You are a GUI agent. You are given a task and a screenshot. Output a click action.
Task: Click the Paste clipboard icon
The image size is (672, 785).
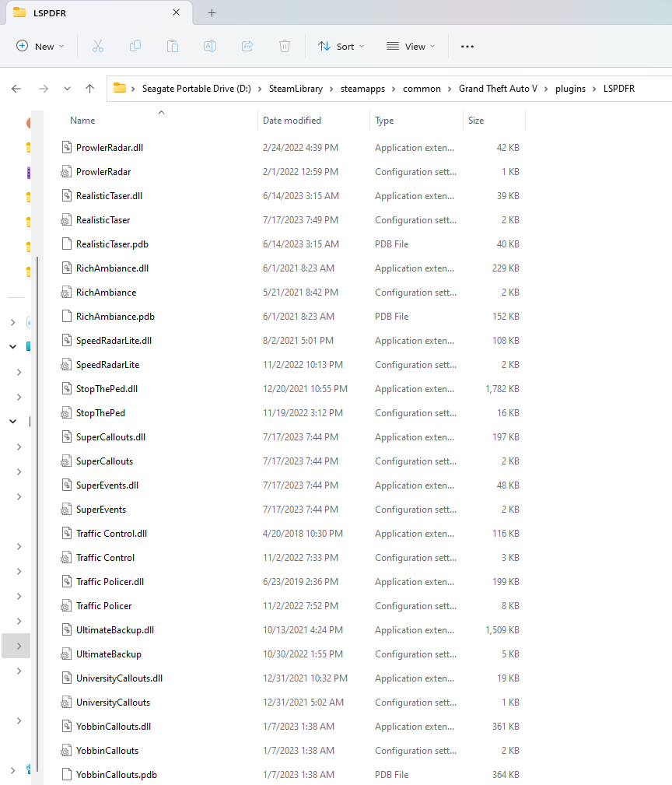click(x=173, y=46)
